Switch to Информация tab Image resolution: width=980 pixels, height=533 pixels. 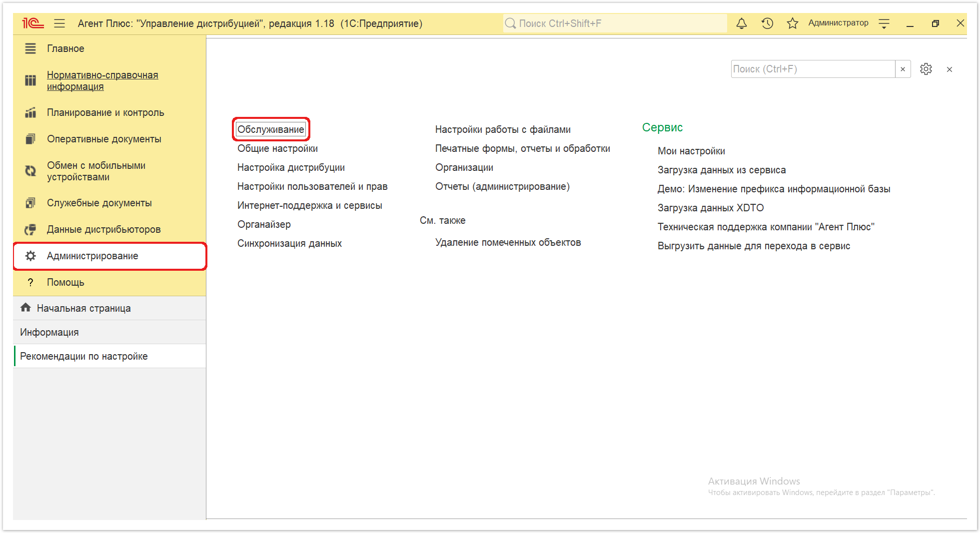click(x=109, y=332)
